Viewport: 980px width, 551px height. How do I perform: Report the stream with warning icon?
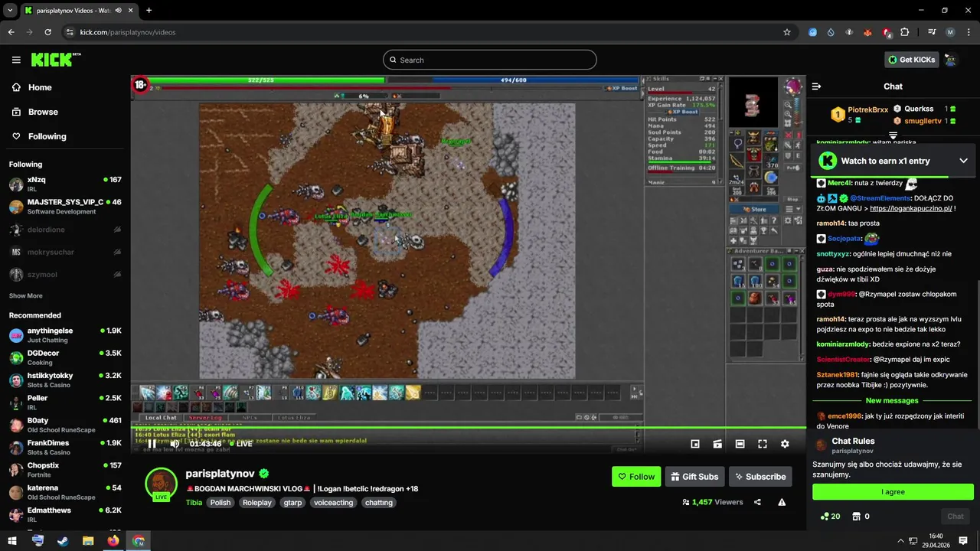(782, 502)
